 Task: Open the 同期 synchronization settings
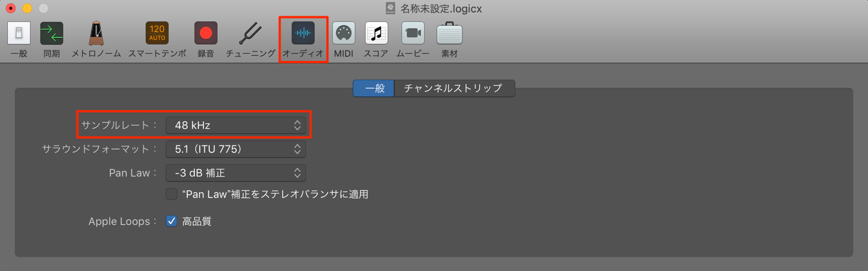click(x=51, y=34)
